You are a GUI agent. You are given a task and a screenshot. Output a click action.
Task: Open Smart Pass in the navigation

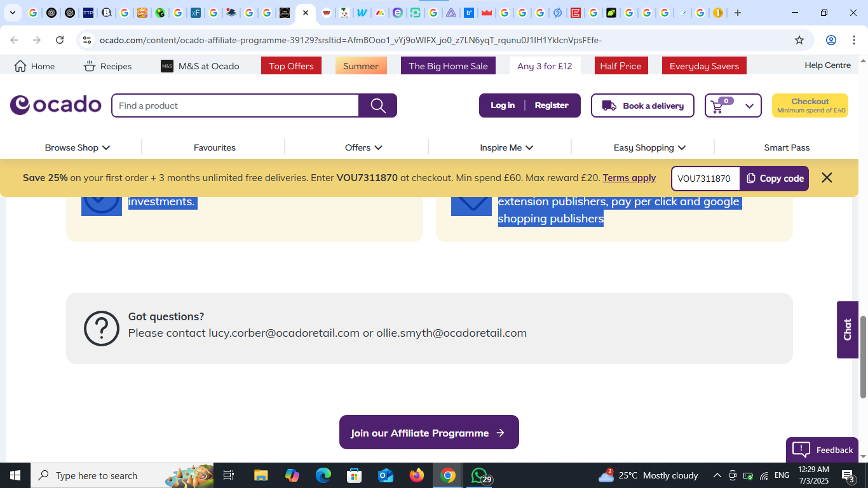click(787, 147)
